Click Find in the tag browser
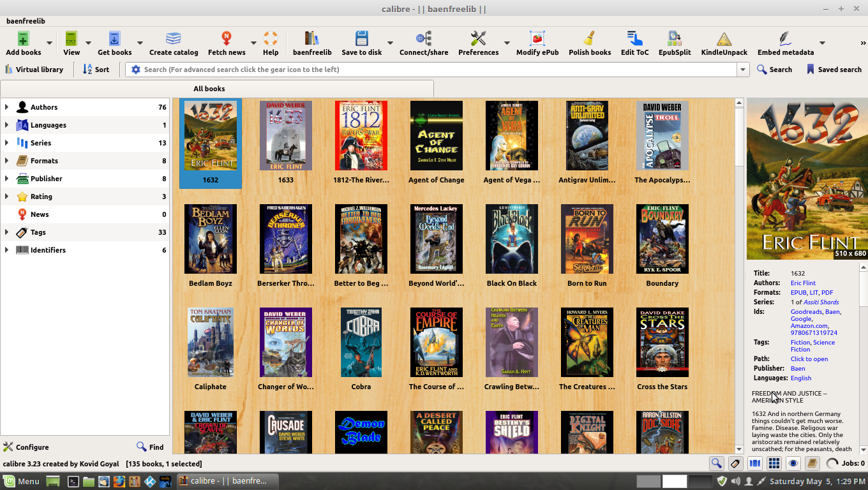This screenshot has width=868, height=490. pyautogui.click(x=151, y=447)
